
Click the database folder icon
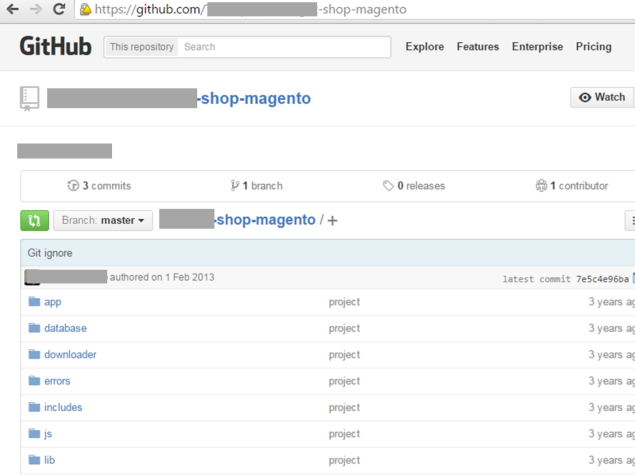click(x=34, y=328)
